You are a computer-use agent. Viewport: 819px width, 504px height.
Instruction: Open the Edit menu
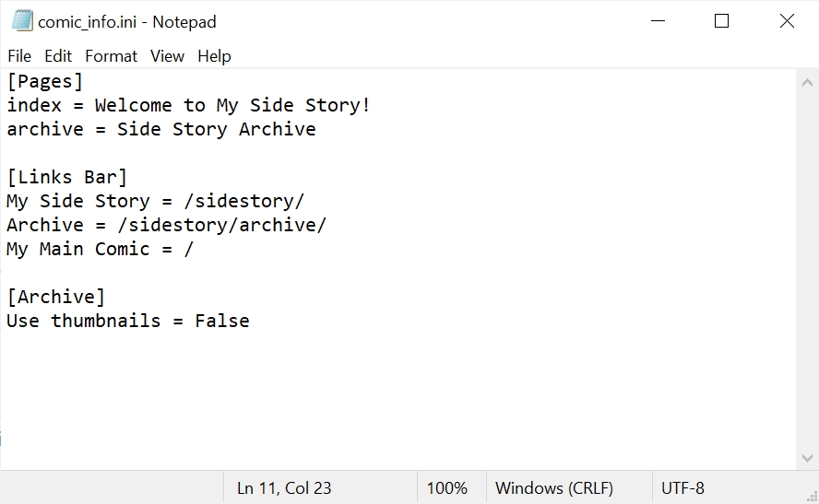58,56
